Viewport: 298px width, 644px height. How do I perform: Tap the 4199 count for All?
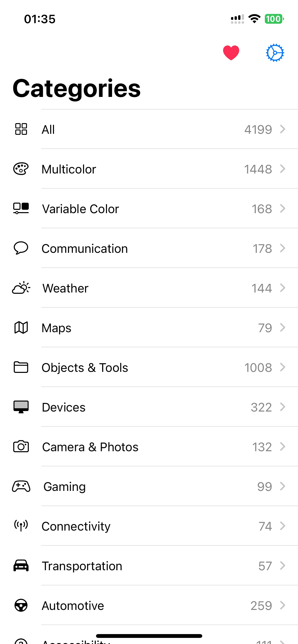258,130
